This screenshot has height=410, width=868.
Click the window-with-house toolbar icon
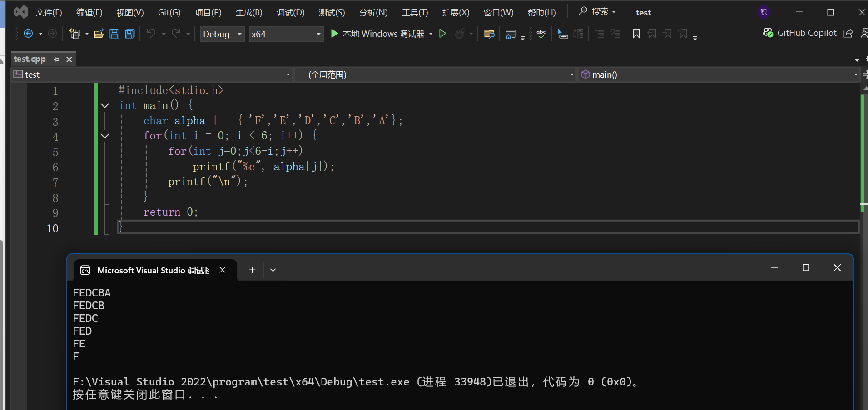point(511,34)
